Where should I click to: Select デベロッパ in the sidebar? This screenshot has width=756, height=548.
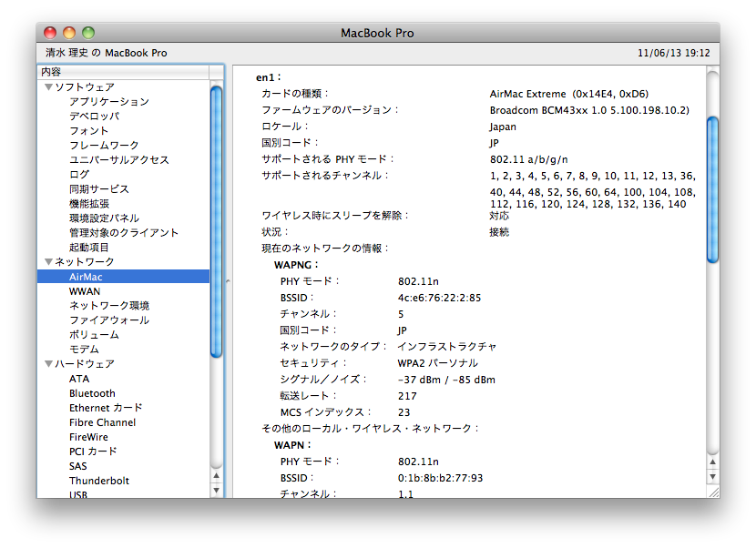coord(95,117)
